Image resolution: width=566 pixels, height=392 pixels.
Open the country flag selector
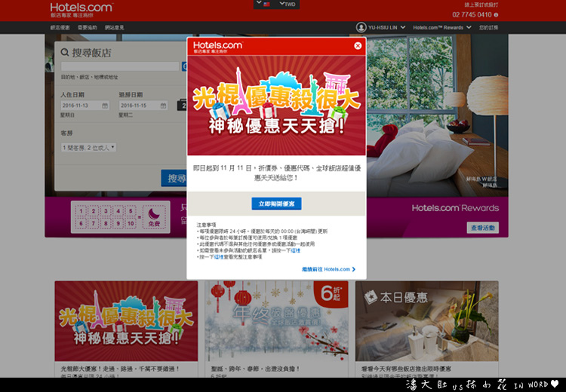click(264, 4)
